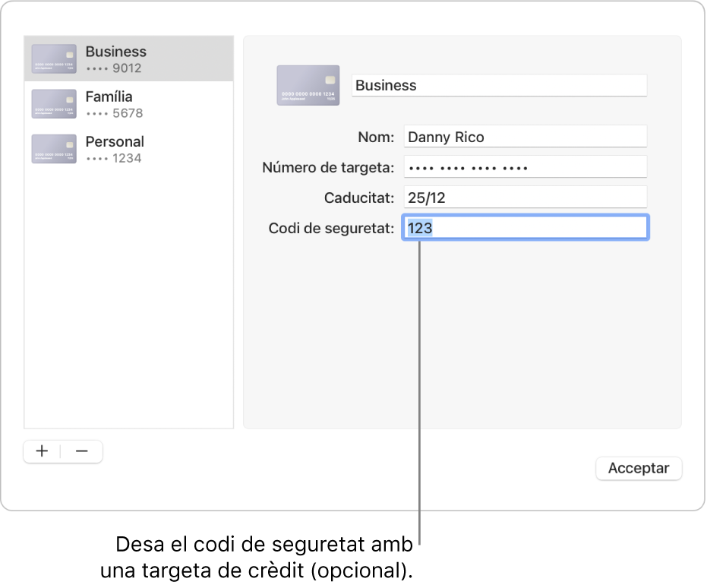Click the Caducitat: label

point(359,198)
